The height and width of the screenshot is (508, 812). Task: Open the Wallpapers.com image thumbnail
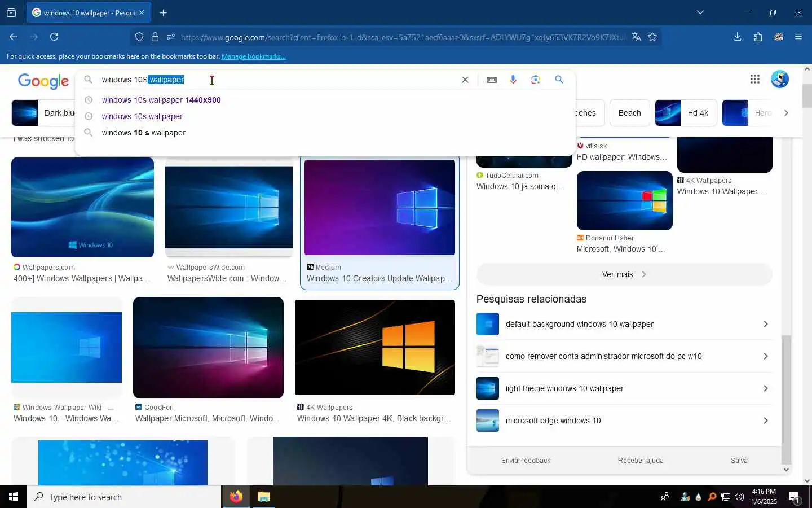[x=82, y=207]
